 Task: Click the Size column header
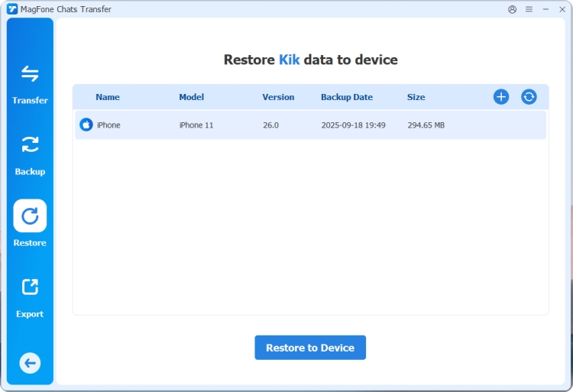point(416,97)
